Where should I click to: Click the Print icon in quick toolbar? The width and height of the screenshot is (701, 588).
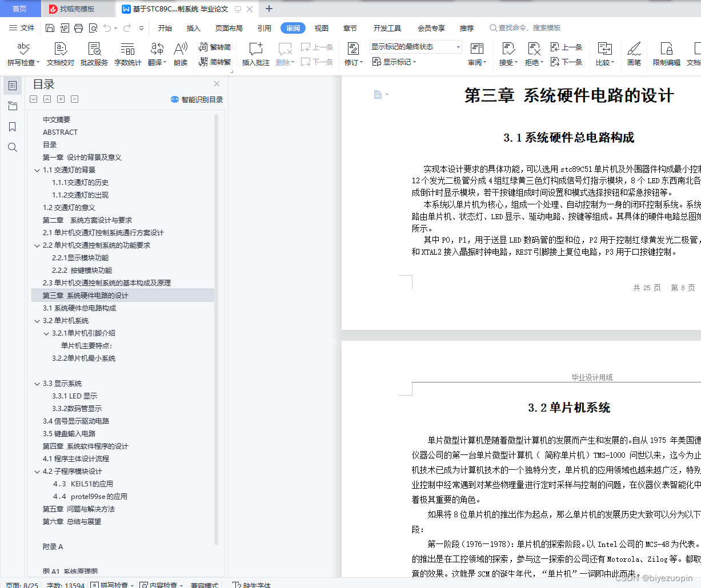click(x=78, y=28)
